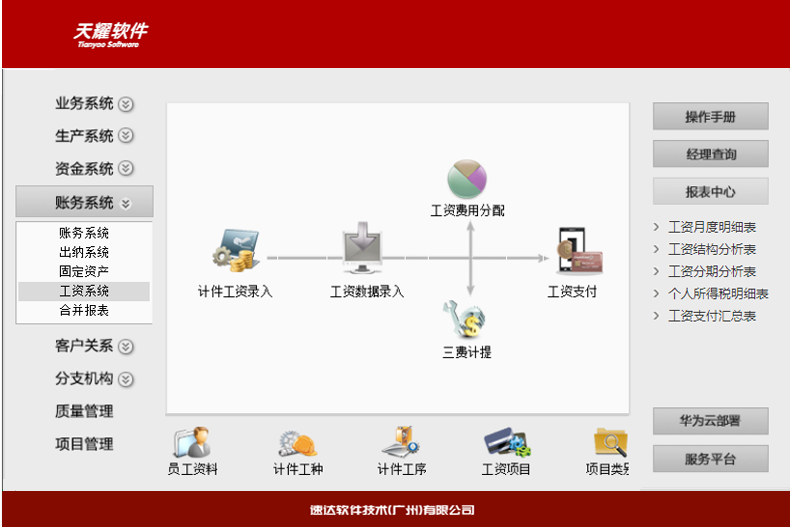Open the 计件工种 hard hat icon

click(298, 444)
